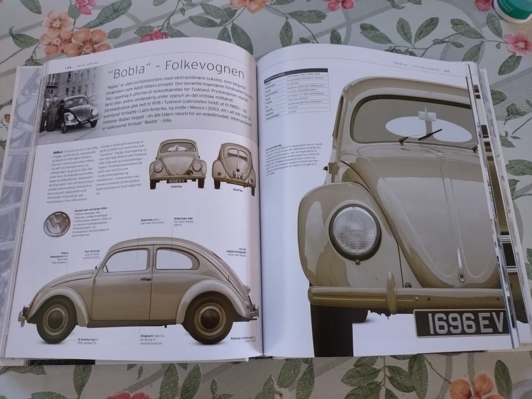Viewport: 532px width, 399px height.
Task: Click the green-lidded jar on the tablecloth
Action: [513, 10]
